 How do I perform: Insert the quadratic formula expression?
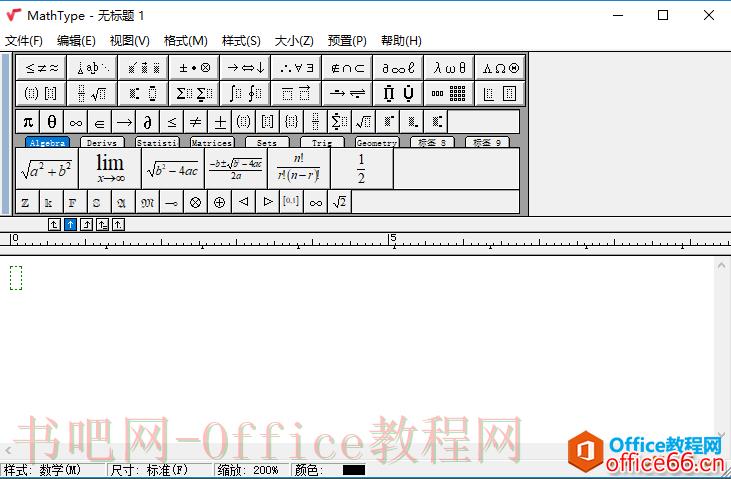click(x=236, y=169)
